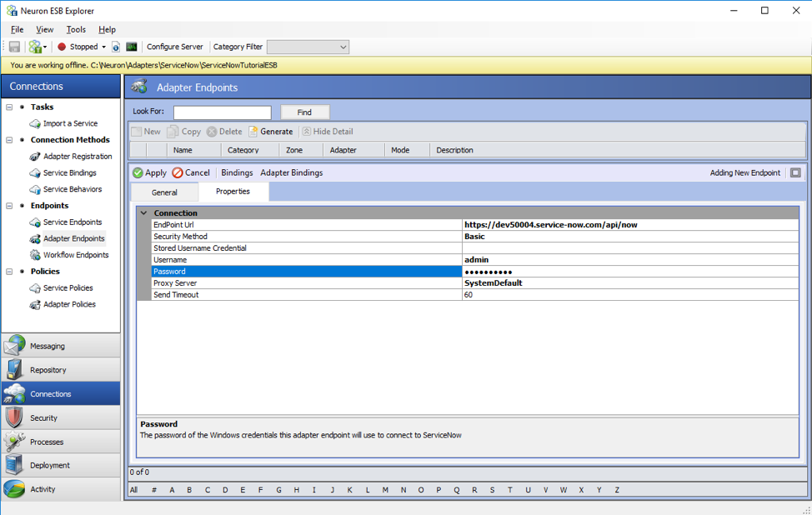Viewport: 812px width, 515px height.
Task: Click Generate in the endpoint list toolbar
Action: [x=271, y=132]
